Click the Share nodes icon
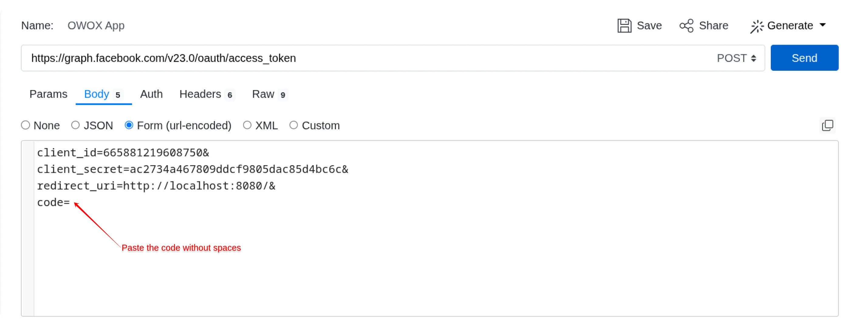The image size is (868, 326). pyautogui.click(x=686, y=25)
